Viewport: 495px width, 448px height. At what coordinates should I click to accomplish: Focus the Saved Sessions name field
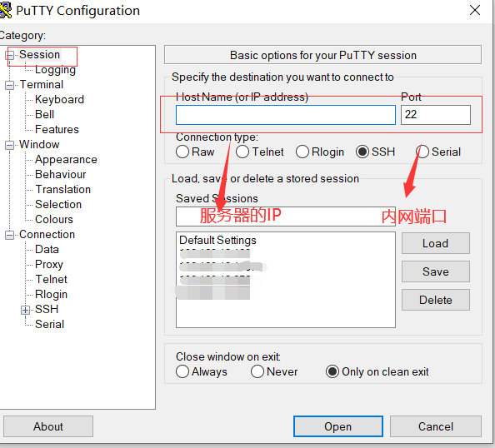pyautogui.click(x=286, y=217)
